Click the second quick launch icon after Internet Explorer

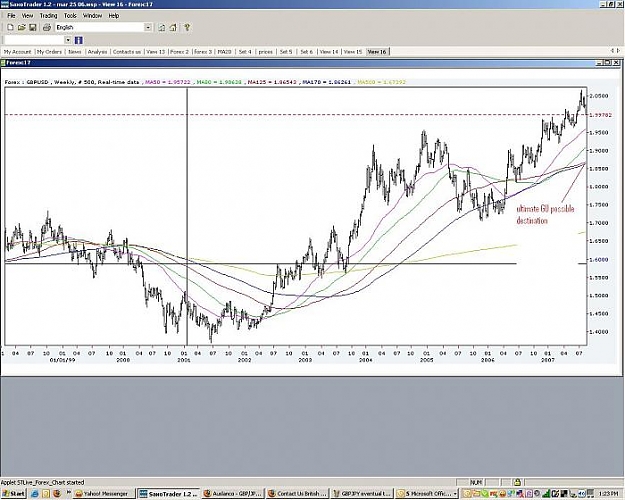pos(45,494)
